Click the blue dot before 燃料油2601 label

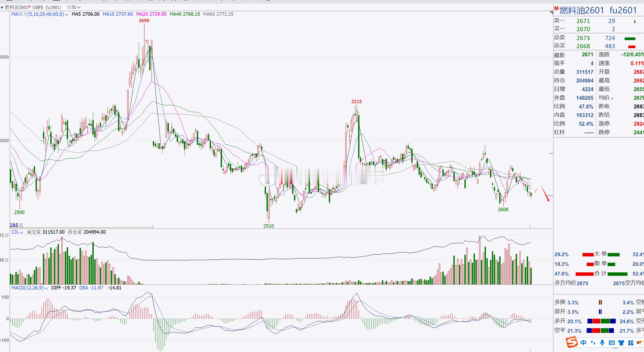coord(2,7)
